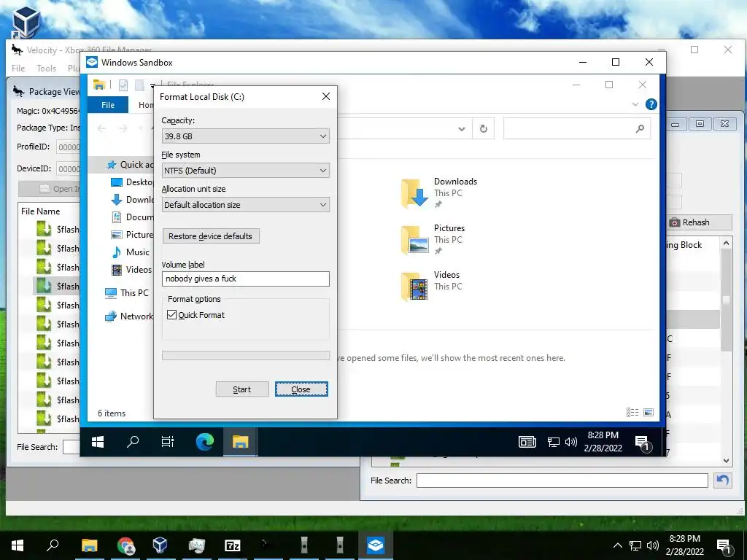Open host Start menu button
The height and width of the screenshot is (560, 747).
point(18,545)
